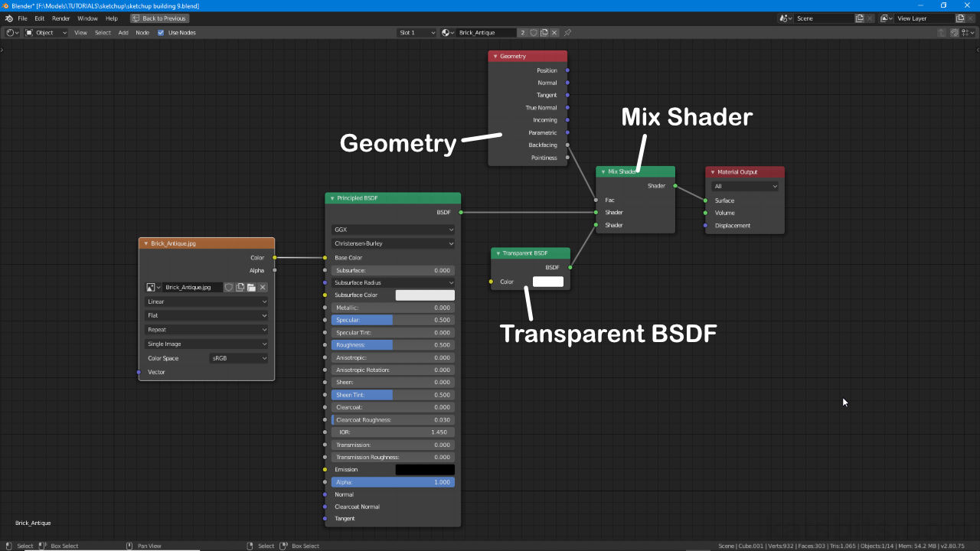The width and height of the screenshot is (980, 551).
Task: Open the Node menu
Action: [142, 32]
